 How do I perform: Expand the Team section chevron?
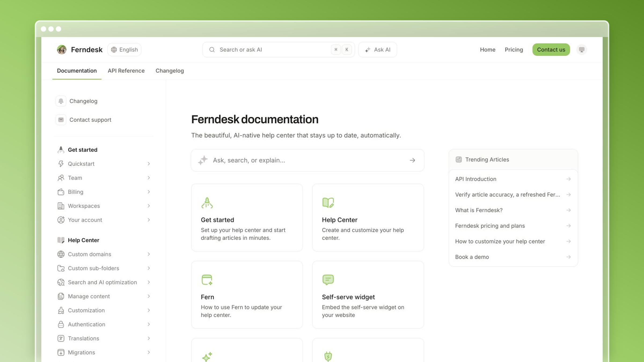pos(149,178)
